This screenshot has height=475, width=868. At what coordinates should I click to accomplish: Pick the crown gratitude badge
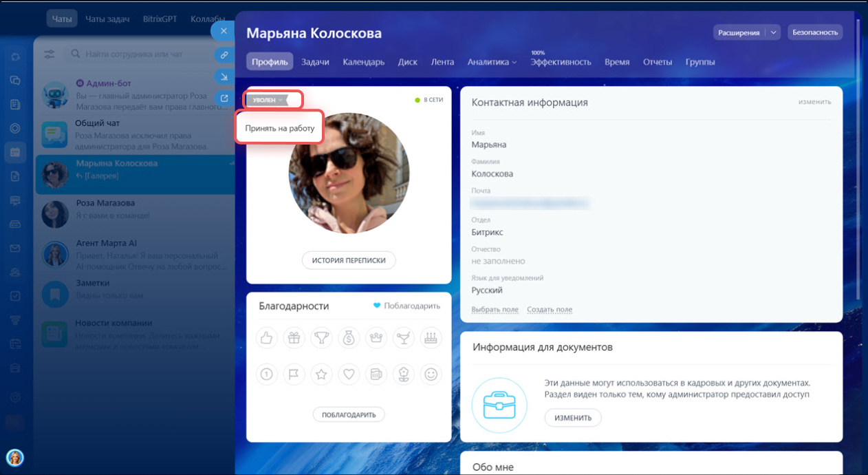(376, 338)
